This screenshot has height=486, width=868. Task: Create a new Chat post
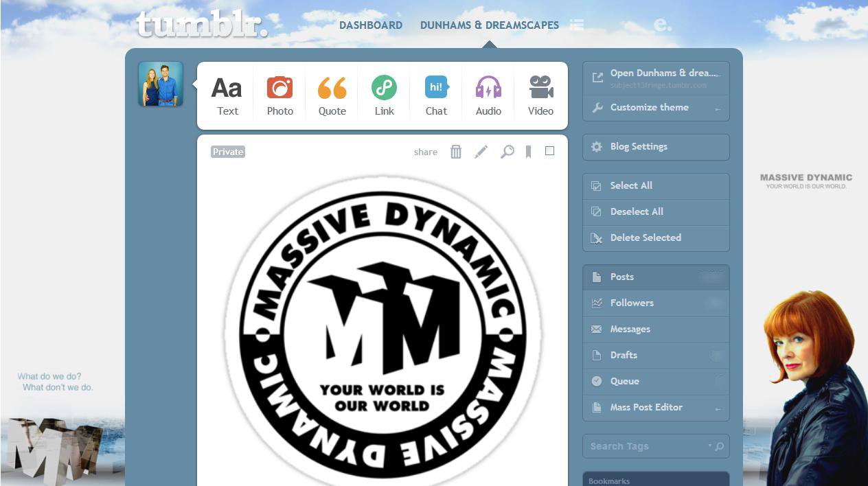pos(436,96)
